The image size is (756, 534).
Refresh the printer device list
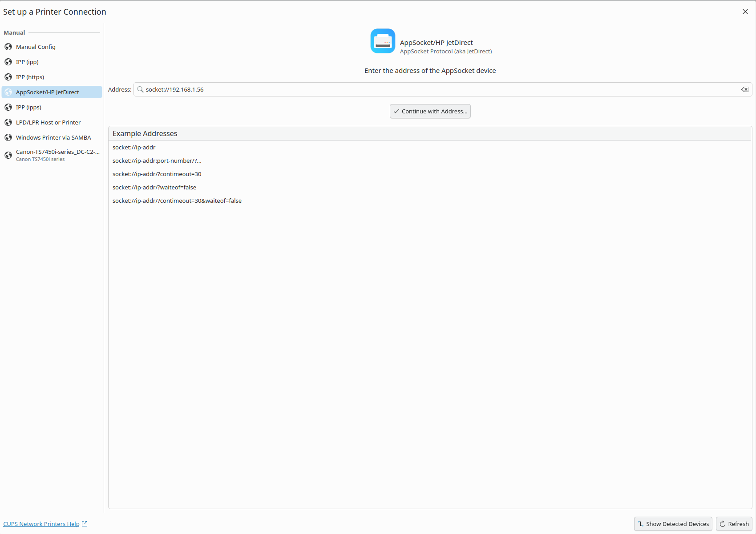pyautogui.click(x=734, y=524)
